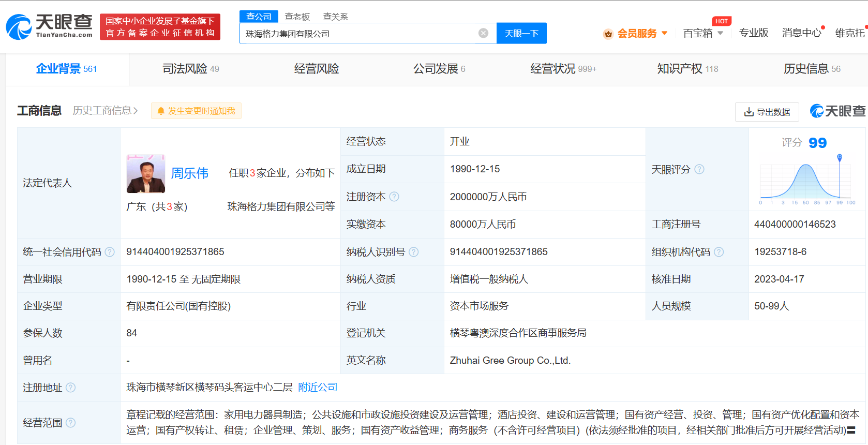Click registration number 440400000146523

coord(795,225)
